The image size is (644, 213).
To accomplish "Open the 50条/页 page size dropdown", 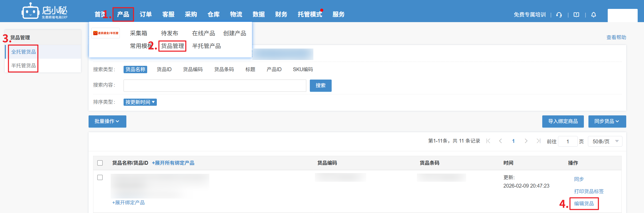I will tap(605, 141).
